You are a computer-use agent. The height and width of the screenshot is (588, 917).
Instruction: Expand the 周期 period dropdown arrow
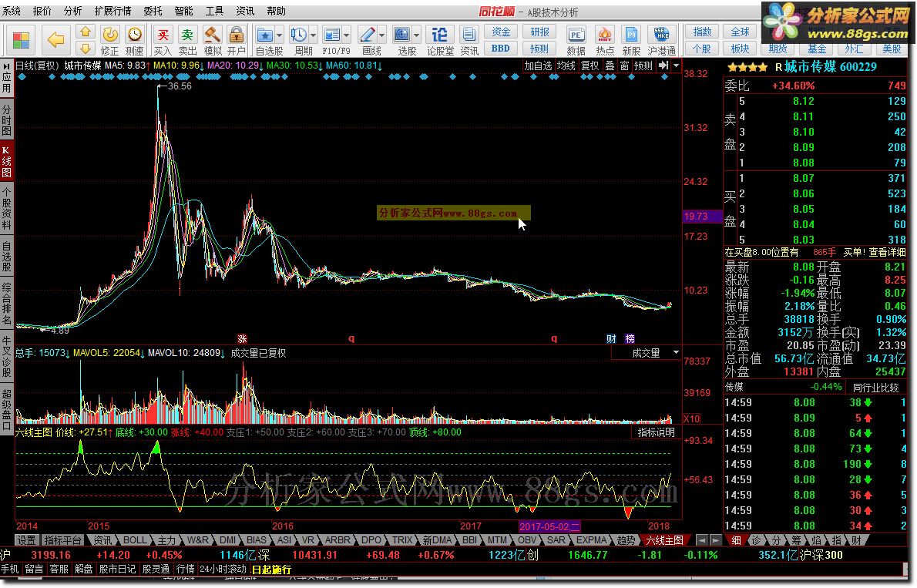314,35
